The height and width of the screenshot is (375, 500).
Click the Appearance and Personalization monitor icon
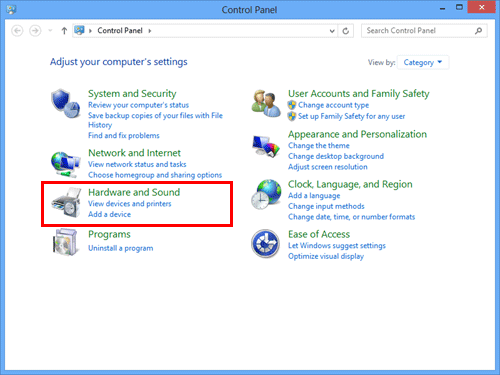point(266,146)
